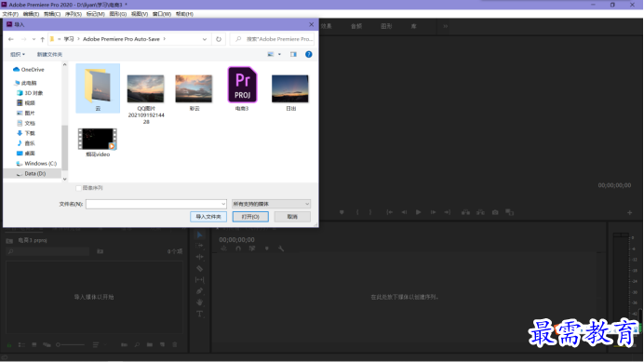
Task: Open the 文件(F) menu
Action: [x=10, y=14]
